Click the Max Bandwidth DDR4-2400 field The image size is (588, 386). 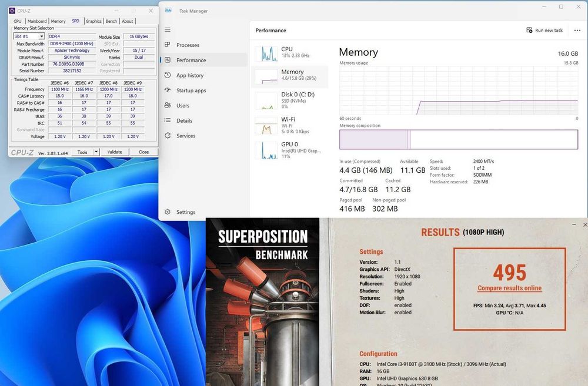point(72,43)
